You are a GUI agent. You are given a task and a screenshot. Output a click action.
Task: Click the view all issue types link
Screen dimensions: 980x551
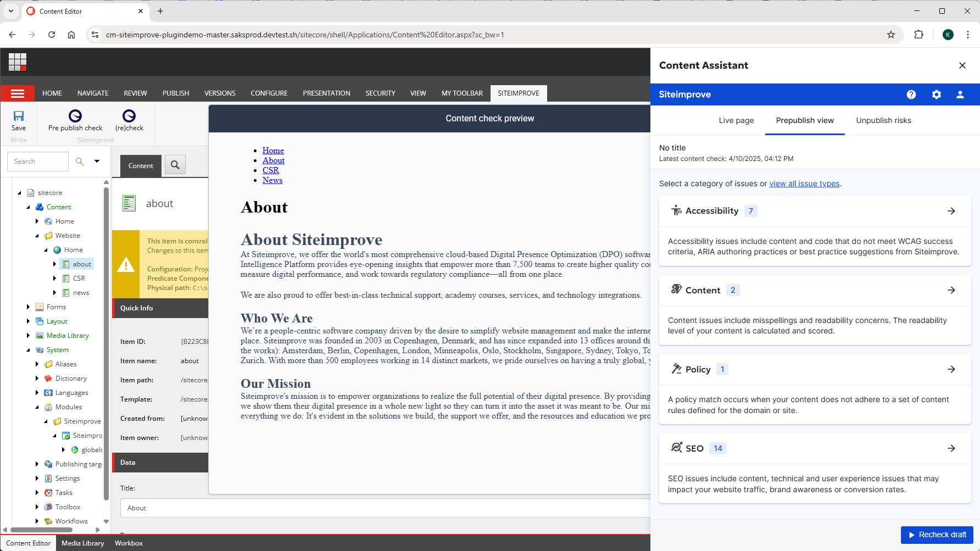804,183
